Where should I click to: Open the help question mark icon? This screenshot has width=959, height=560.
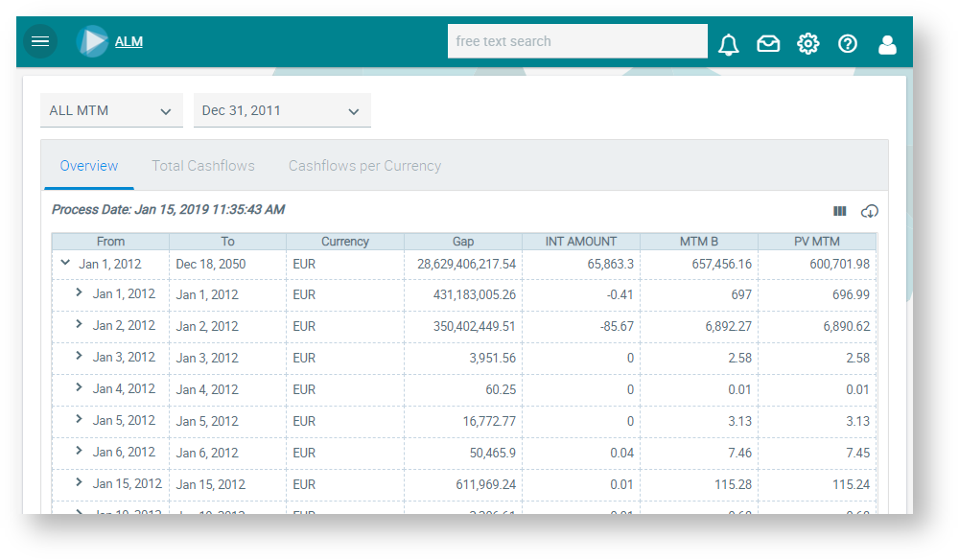tap(848, 43)
